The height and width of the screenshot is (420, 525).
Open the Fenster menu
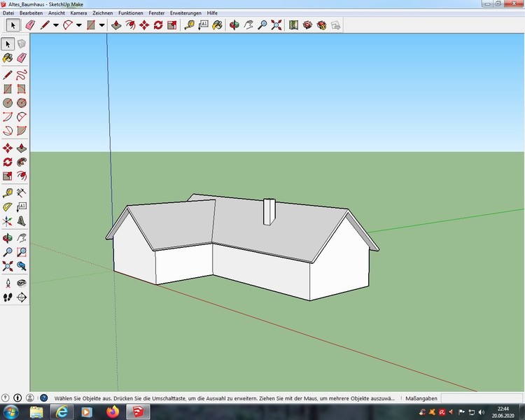(157, 13)
